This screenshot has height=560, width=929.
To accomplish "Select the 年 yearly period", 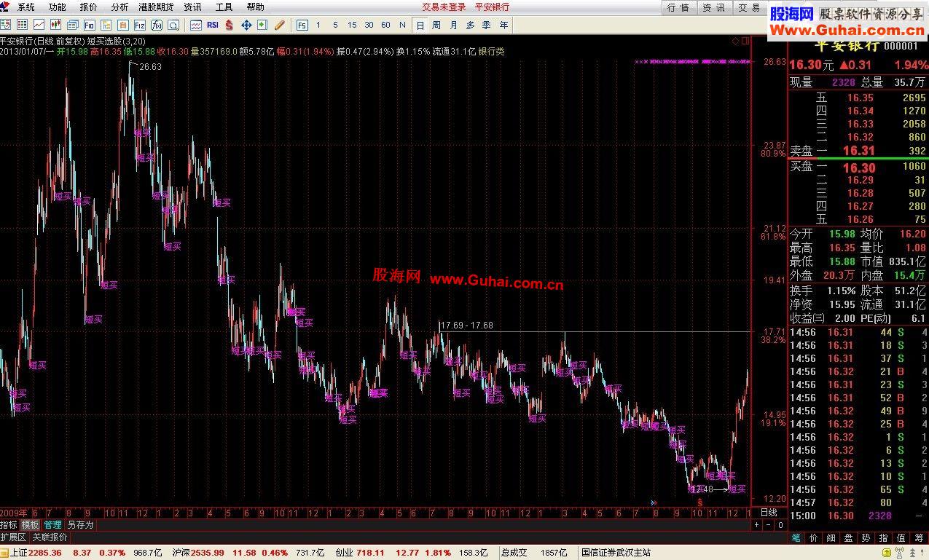I will coord(504,25).
